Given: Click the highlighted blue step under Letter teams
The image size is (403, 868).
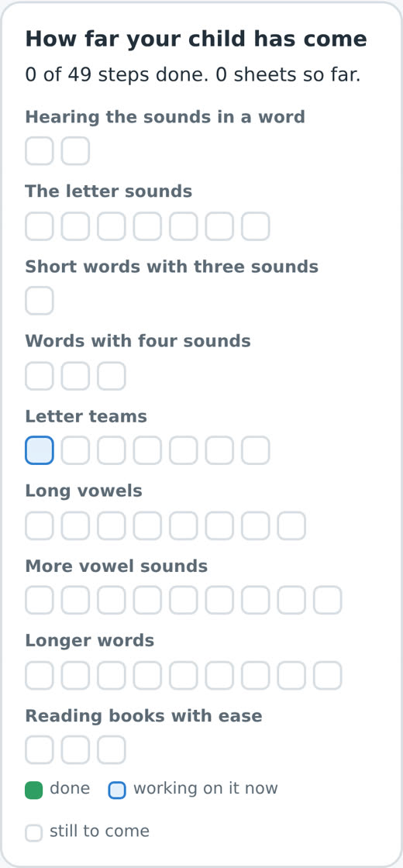Looking at the screenshot, I should click(x=40, y=450).
